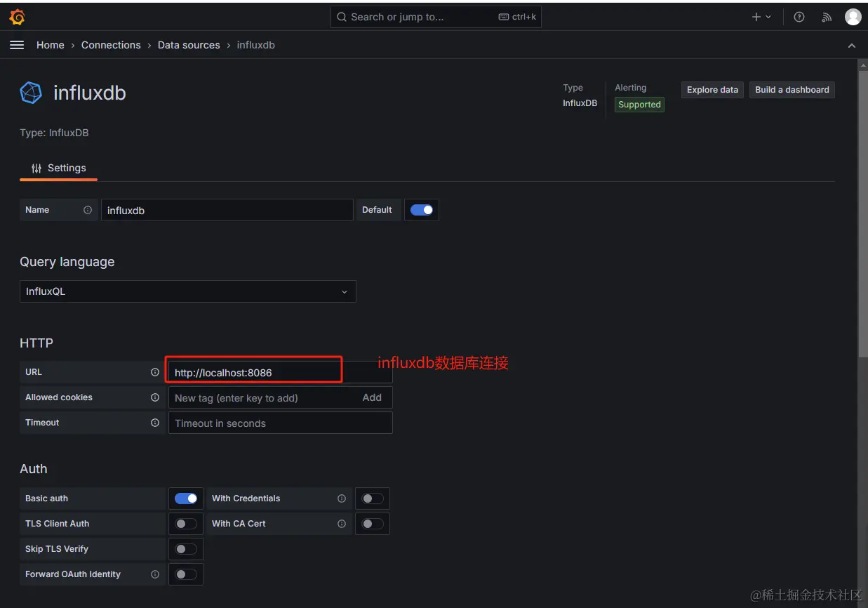Viewport: 868px width, 608px height.
Task: Go to Home breadcrumb
Action: tap(51, 45)
